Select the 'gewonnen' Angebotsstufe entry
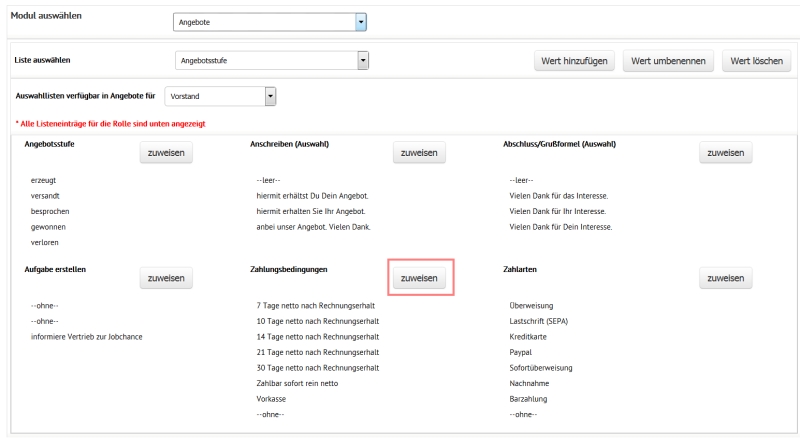The height and width of the screenshot is (442, 800). pos(51,227)
